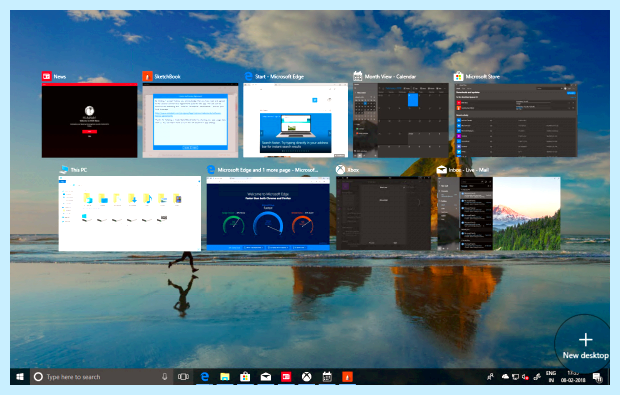Select the Edge speed test window thumbnail

pyautogui.click(x=268, y=214)
